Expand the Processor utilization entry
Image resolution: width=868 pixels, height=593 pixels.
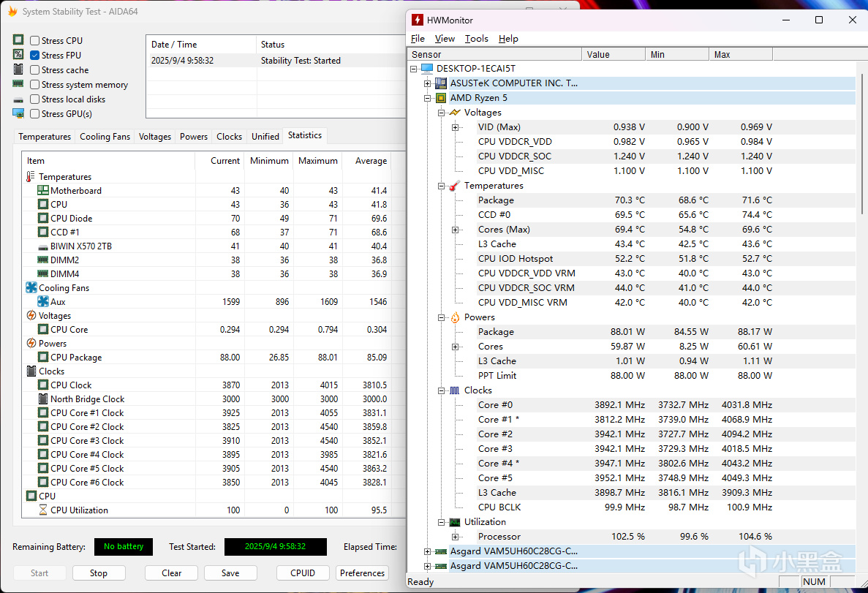(455, 537)
